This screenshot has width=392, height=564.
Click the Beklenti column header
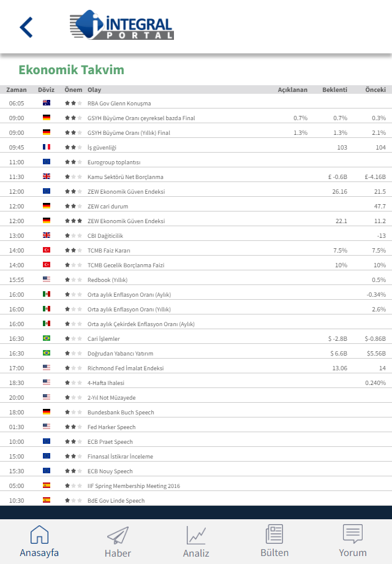[334, 90]
